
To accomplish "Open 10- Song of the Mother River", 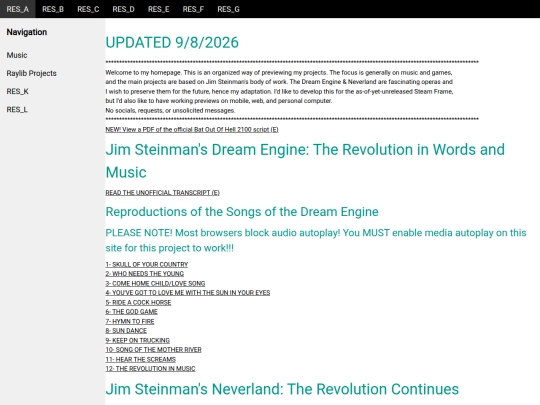I will 153,350.
